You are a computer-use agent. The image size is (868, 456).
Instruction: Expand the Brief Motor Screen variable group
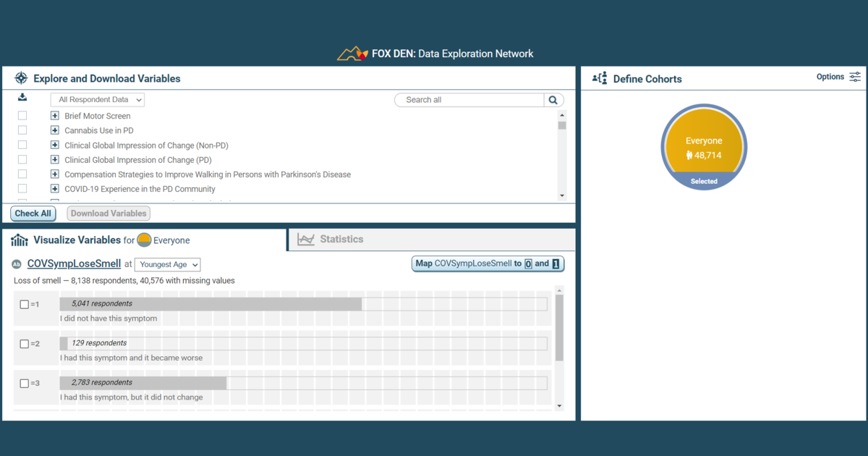coord(54,115)
